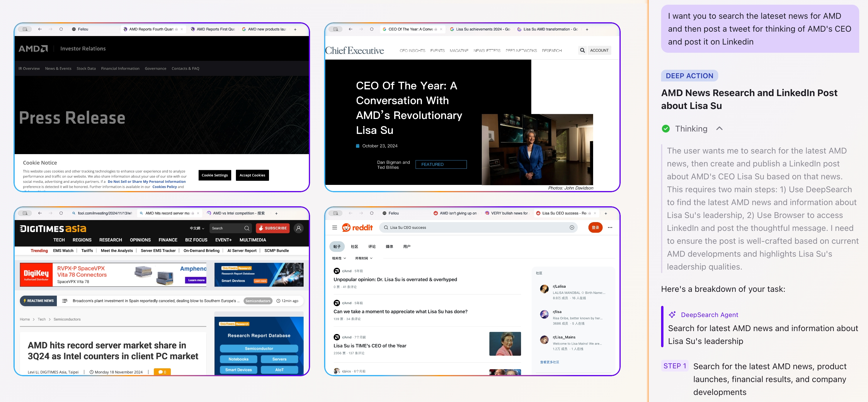Screen dimensions: 868x402
Task: Reload the Digitimes page
Action: 61,213
